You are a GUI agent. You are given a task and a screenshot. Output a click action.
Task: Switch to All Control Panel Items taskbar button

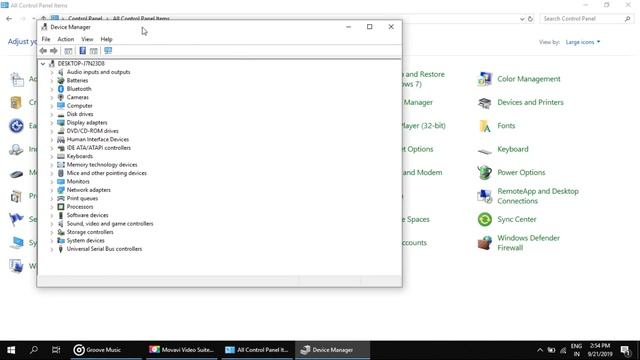click(257, 350)
